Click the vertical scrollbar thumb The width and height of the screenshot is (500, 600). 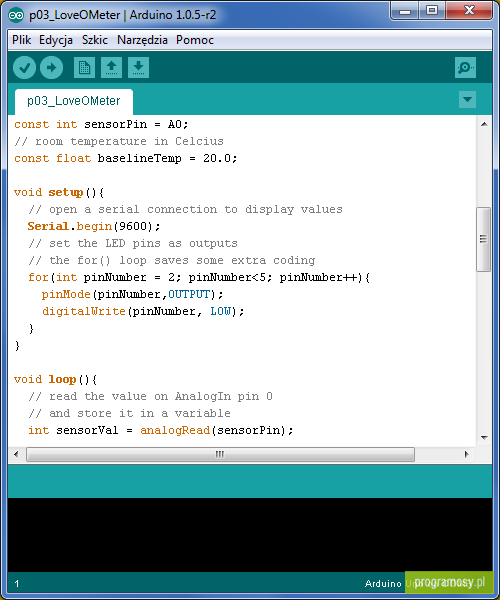point(484,239)
